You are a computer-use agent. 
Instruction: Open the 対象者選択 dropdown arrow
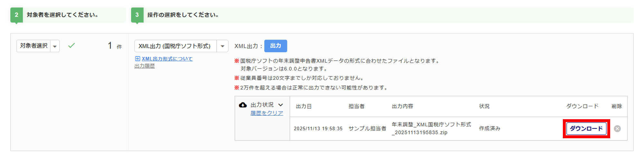55,46
